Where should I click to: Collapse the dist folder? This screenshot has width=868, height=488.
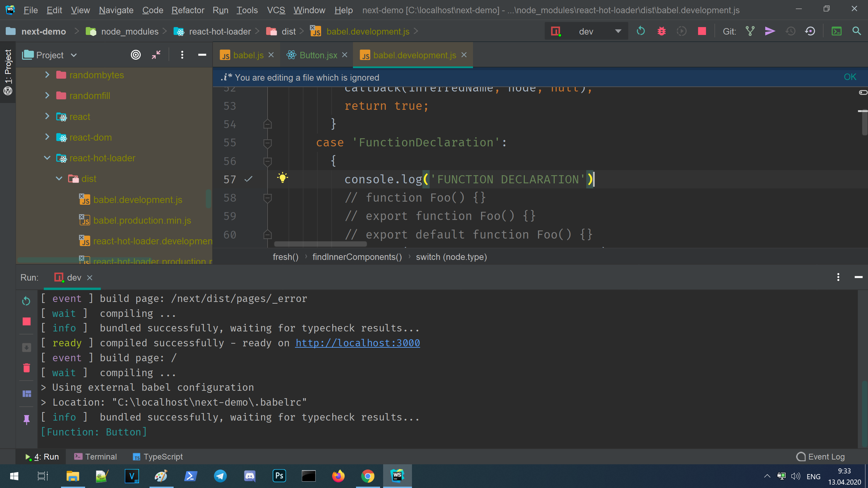click(x=59, y=179)
